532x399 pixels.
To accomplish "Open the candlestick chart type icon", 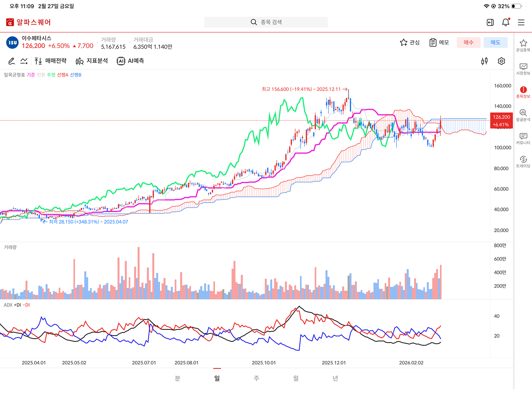I will click(x=485, y=61).
